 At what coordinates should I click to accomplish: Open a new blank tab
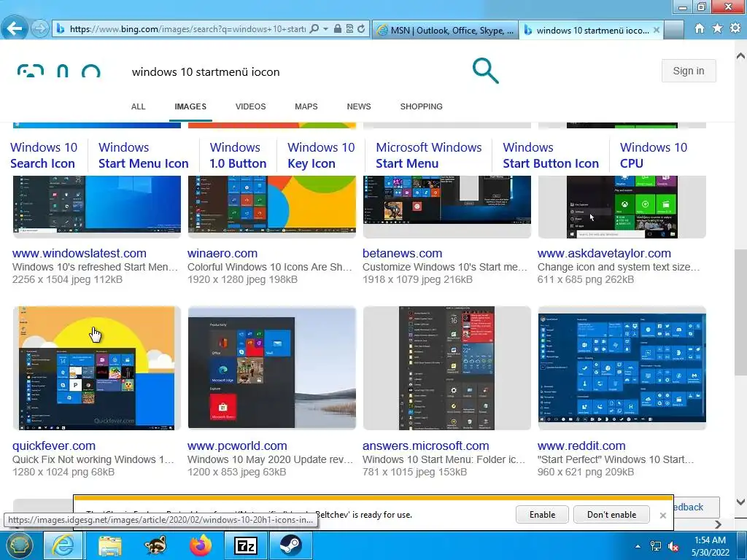click(673, 30)
